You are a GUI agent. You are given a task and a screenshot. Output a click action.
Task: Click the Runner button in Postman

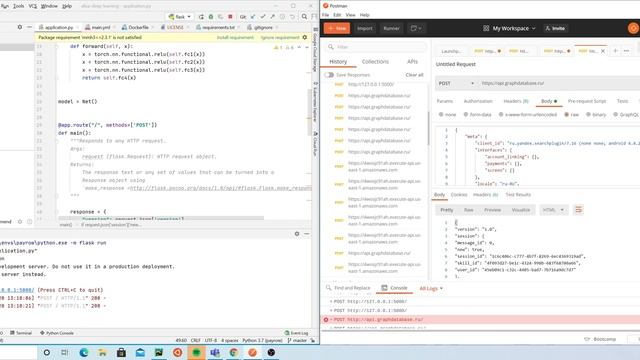(391, 28)
